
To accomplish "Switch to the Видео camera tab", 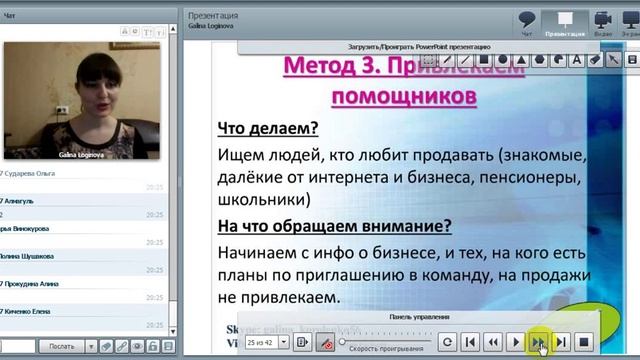I will (603, 24).
